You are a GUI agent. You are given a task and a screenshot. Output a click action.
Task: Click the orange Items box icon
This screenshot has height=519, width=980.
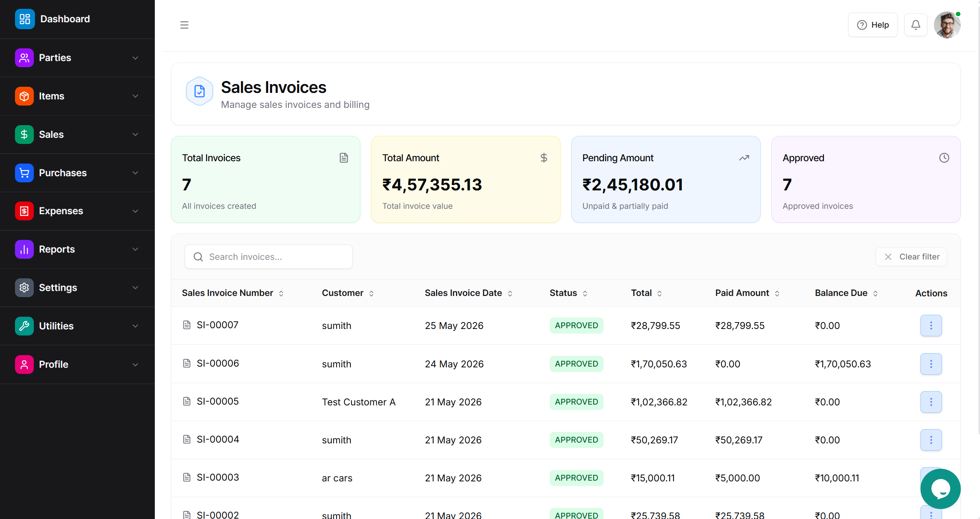[24, 96]
